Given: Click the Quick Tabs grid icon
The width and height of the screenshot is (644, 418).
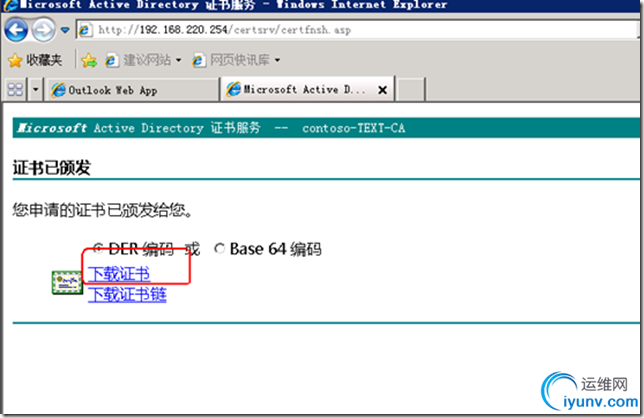Looking at the screenshot, I should tap(15, 90).
